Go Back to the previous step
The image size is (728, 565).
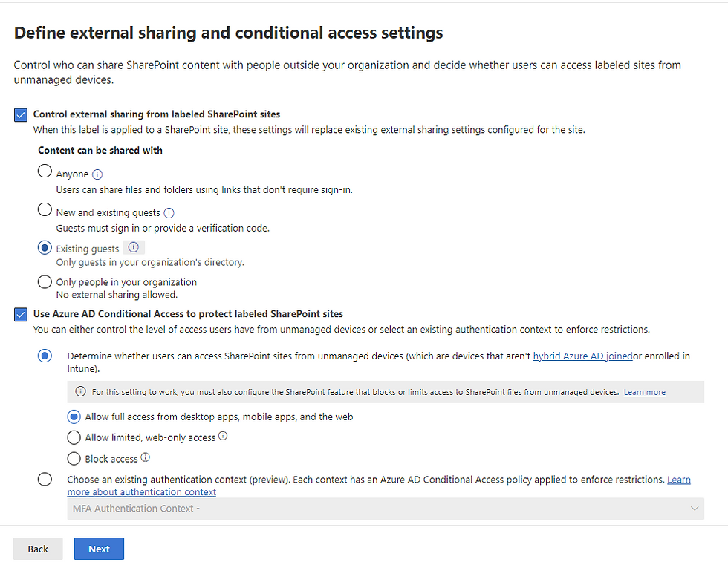point(38,549)
